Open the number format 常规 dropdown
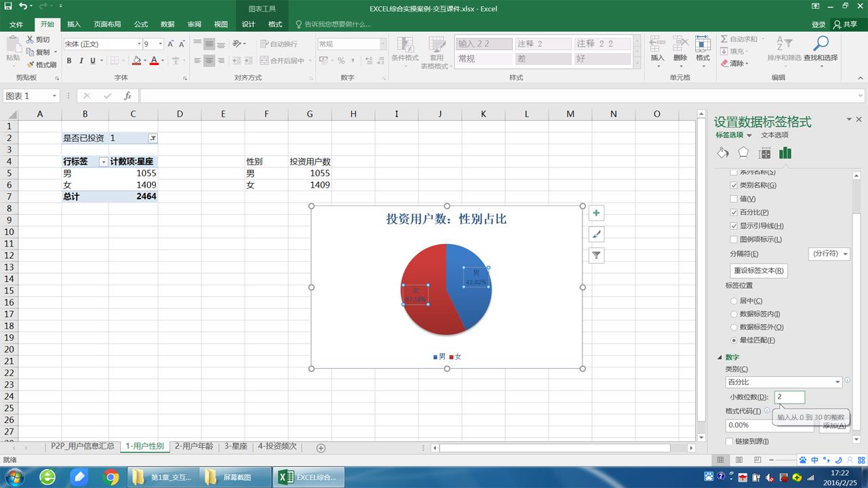This screenshot has height=488, width=868. tap(382, 44)
